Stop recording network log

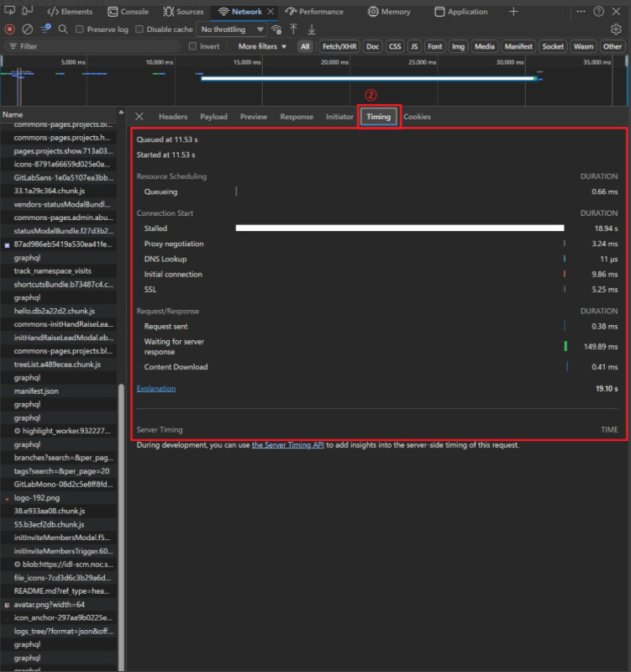click(x=9, y=29)
